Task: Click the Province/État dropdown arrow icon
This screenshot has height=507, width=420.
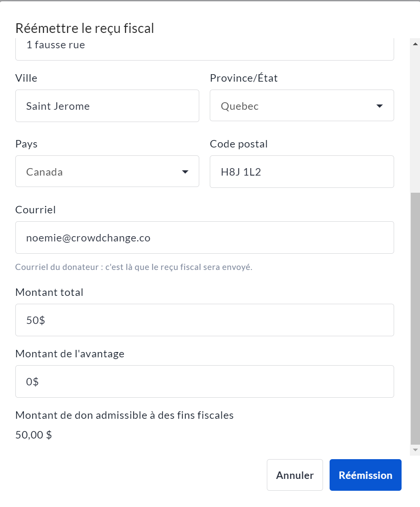Action: (380, 106)
